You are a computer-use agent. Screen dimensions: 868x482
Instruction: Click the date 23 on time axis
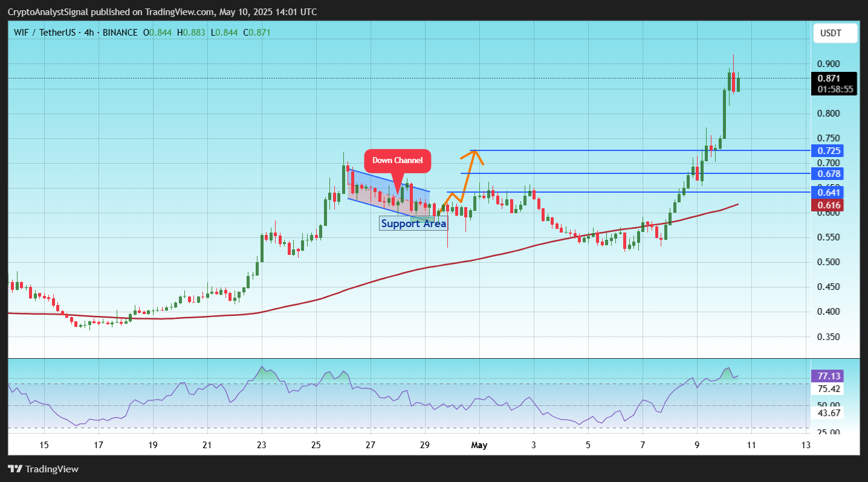click(262, 445)
